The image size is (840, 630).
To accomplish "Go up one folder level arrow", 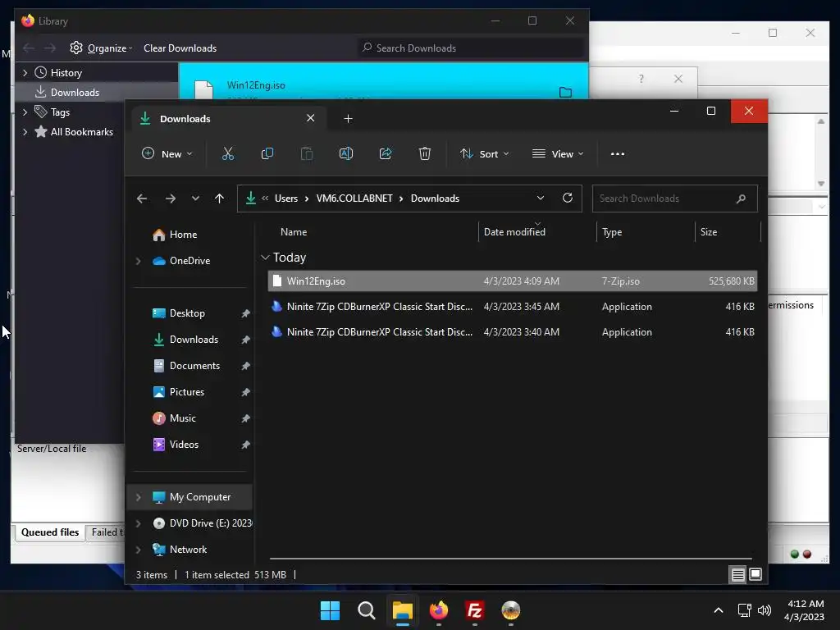I will pos(219,199).
